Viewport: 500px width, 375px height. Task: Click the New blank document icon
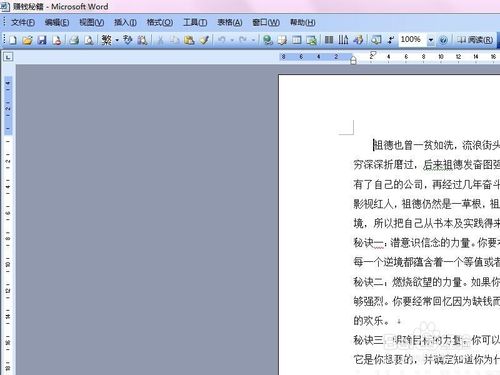click(x=13, y=40)
